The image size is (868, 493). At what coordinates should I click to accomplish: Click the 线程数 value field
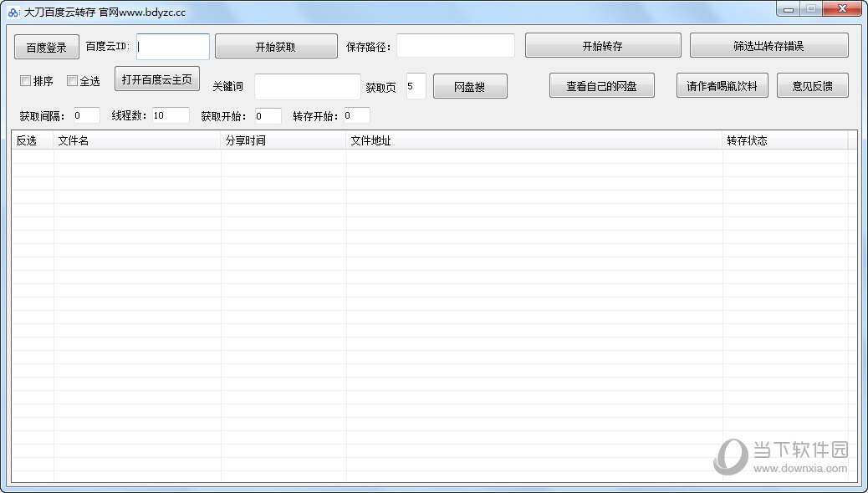click(171, 115)
